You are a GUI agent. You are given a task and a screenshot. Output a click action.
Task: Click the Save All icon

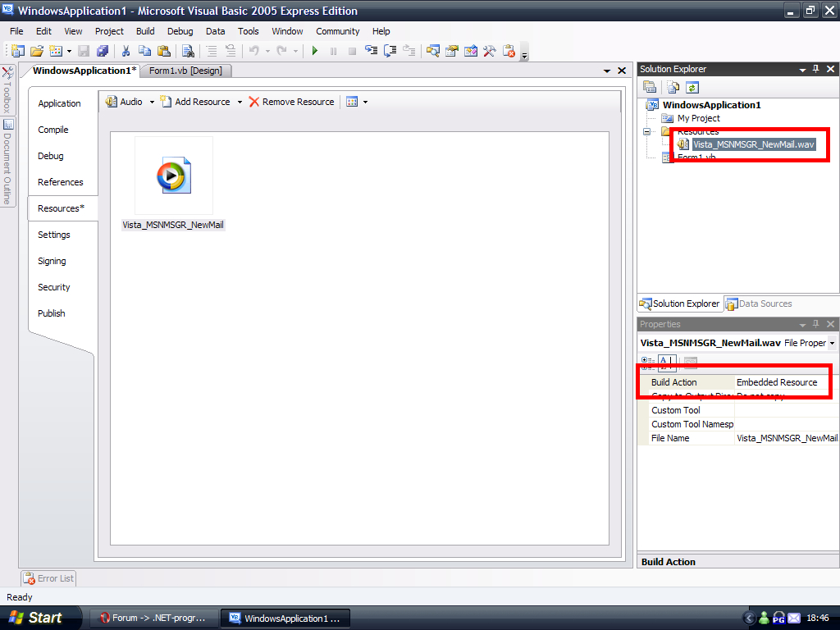pos(103,51)
